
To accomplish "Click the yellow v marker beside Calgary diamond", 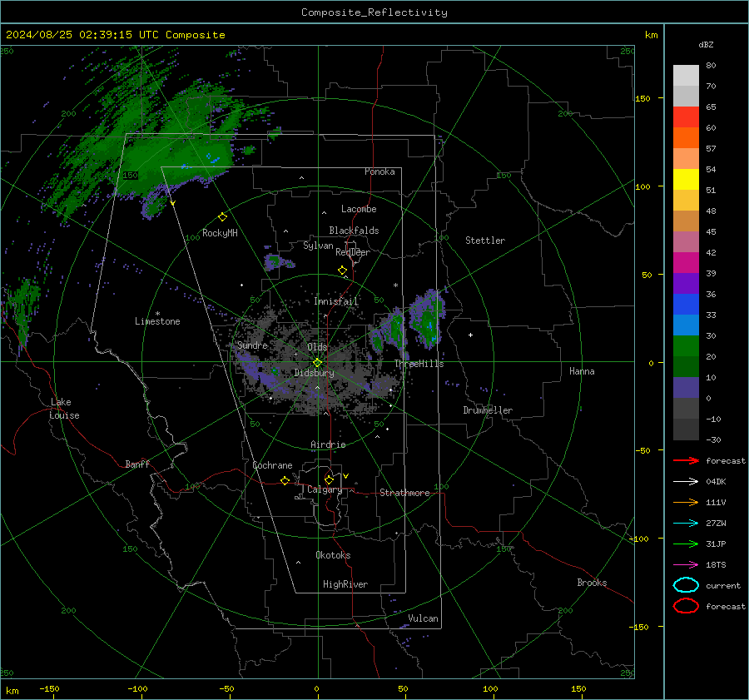I will 346,476.
